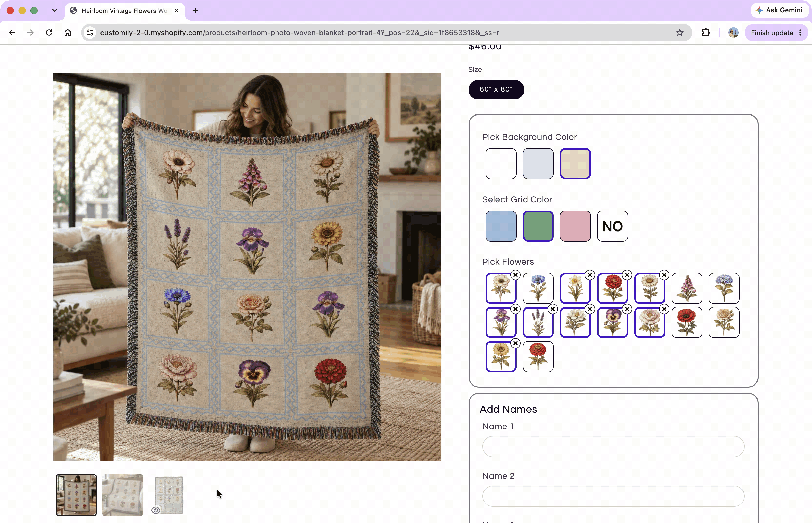Pick the beige background color swatch
The height and width of the screenshot is (523, 812).
pyautogui.click(x=575, y=163)
